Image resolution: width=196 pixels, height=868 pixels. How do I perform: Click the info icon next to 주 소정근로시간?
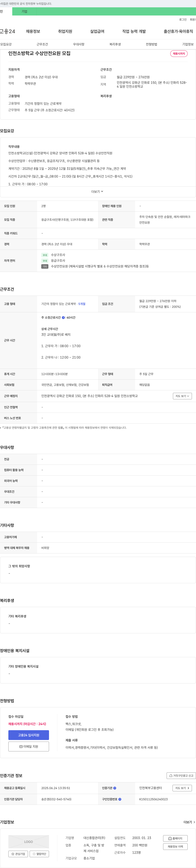click(63, 317)
